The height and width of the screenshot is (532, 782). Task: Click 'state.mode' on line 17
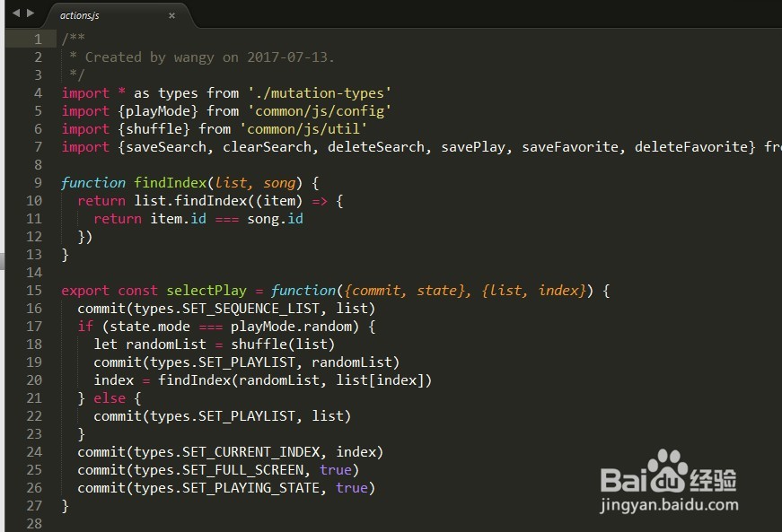pyautogui.click(x=150, y=327)
